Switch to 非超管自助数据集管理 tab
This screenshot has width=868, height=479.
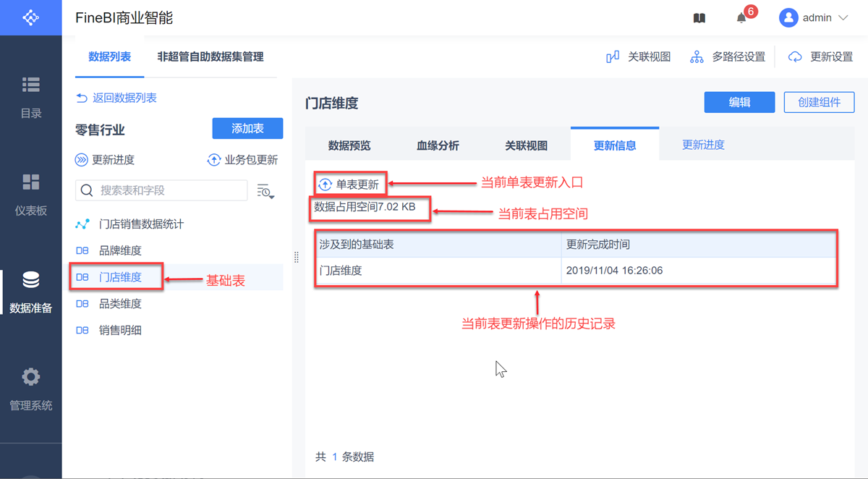(x=210, y=56)
